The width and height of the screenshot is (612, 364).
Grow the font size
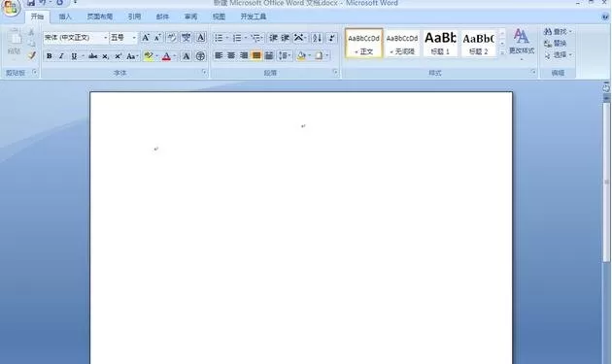(145, 38)
